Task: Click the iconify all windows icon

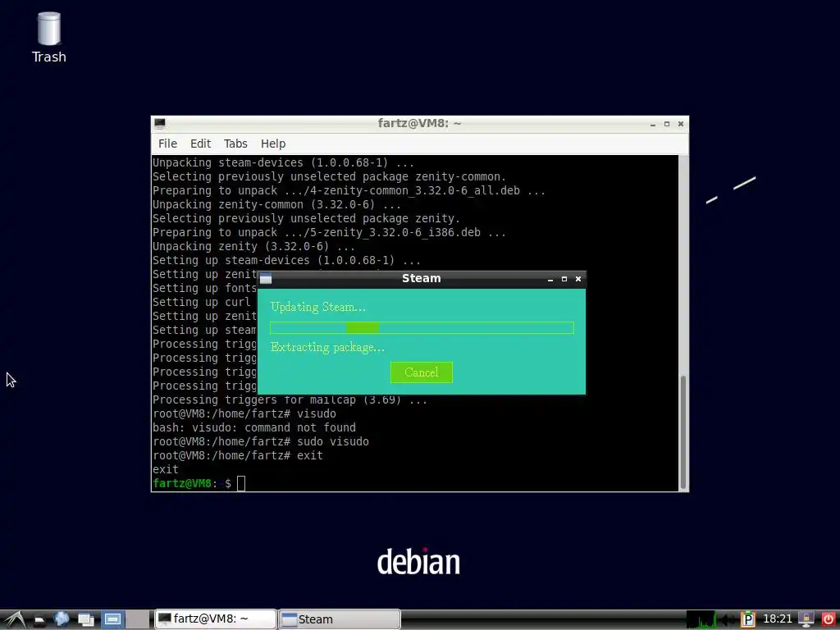Action: click(85, 620)
